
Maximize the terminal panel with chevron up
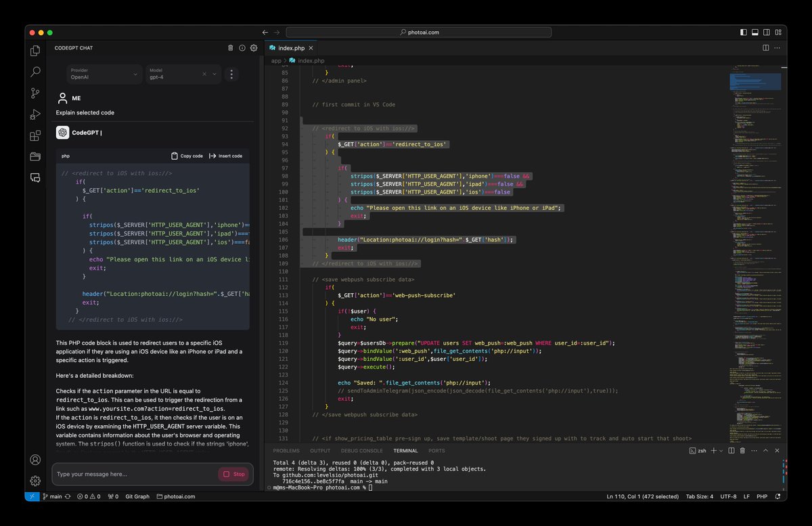(x=766, y=450)
